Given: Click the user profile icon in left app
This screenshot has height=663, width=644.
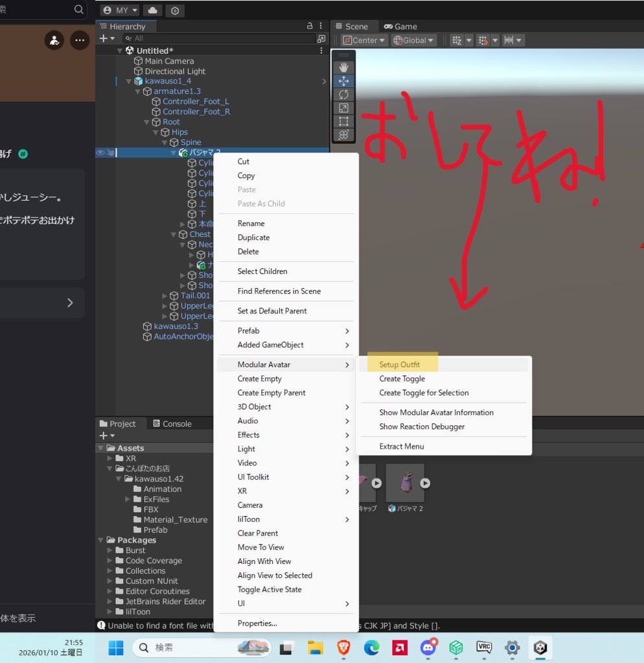Looking at the screenshot, I should [x=54, y=41].
